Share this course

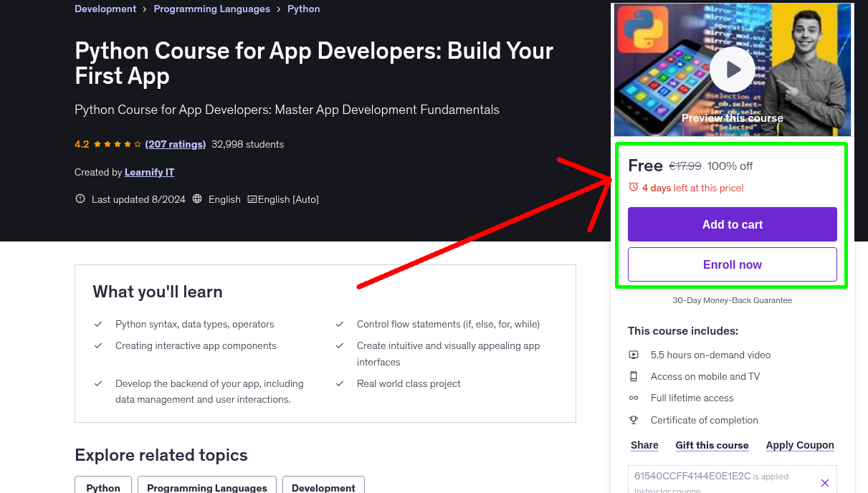pyautogui.click(x=644, y=445)
